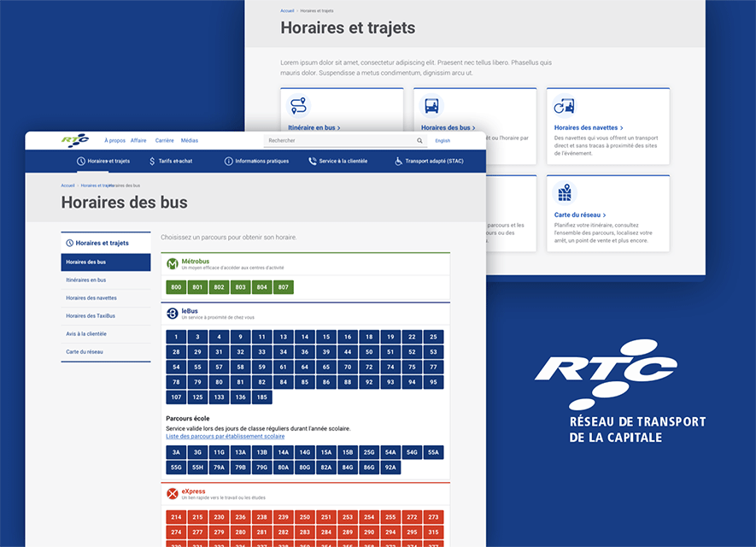Screen dimensions: 756x547
Task: Select school route 55A
Action: pos(433,452)
